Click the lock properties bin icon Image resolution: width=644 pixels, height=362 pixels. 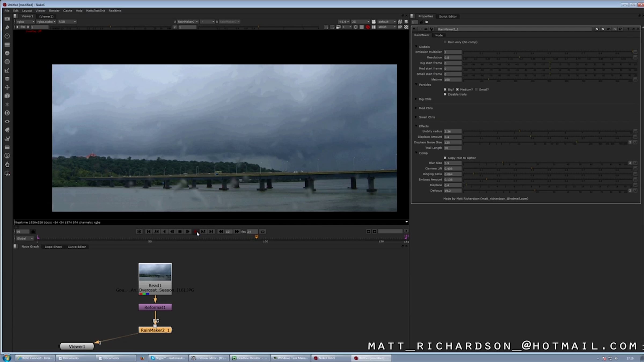point(421,22)
